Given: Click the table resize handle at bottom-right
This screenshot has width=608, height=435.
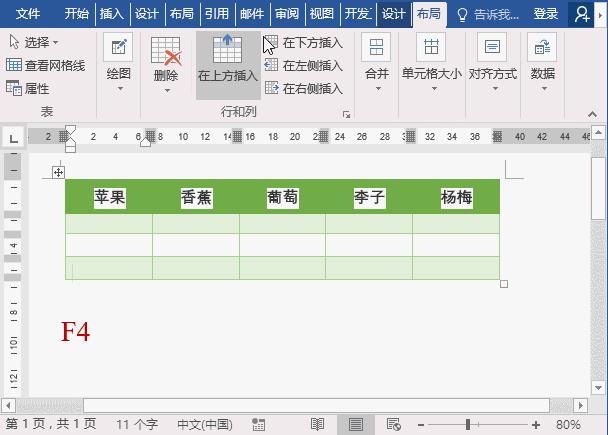Looking at the screenshot, I should coord(504,284).
